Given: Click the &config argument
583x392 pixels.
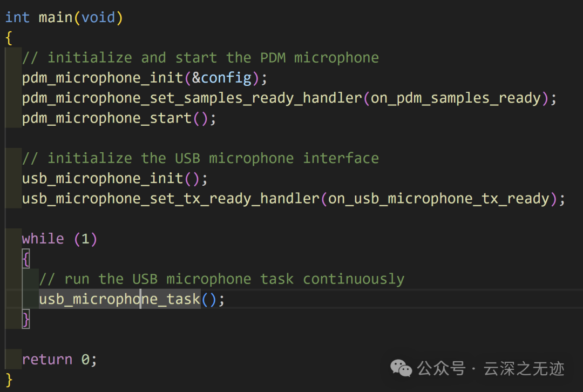Looking at the screenshot, I should click(x=222, y=78).
